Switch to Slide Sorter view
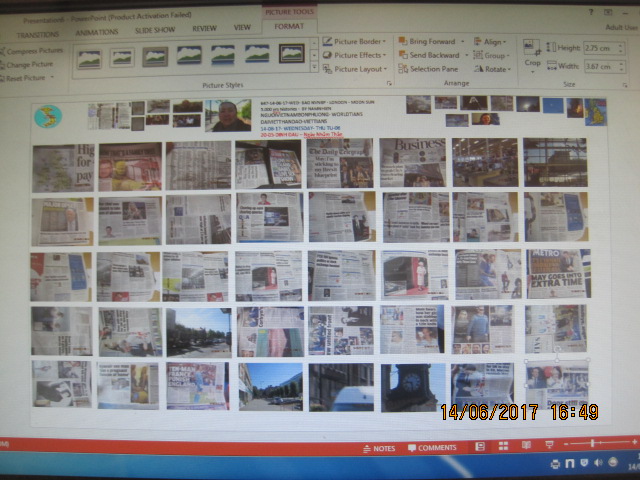640x480 pixels. (x=503, y=446)
